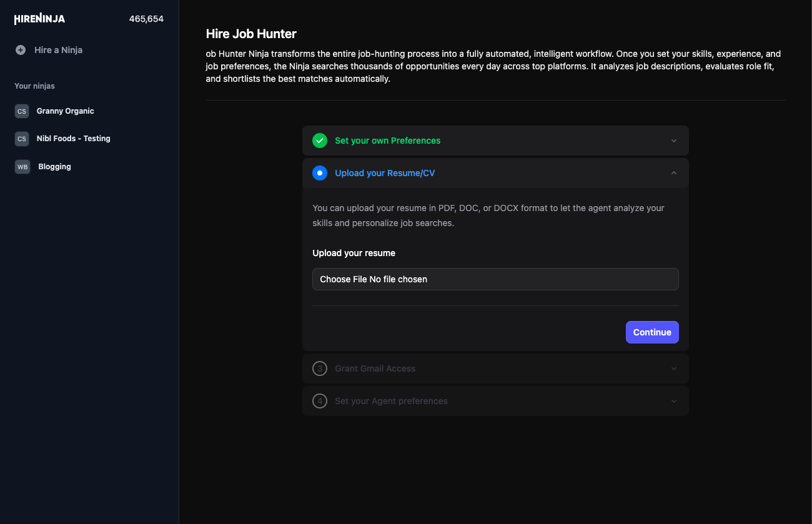Click the green checkmark on Set your own Preferences
812x524 pixels.
320,141
